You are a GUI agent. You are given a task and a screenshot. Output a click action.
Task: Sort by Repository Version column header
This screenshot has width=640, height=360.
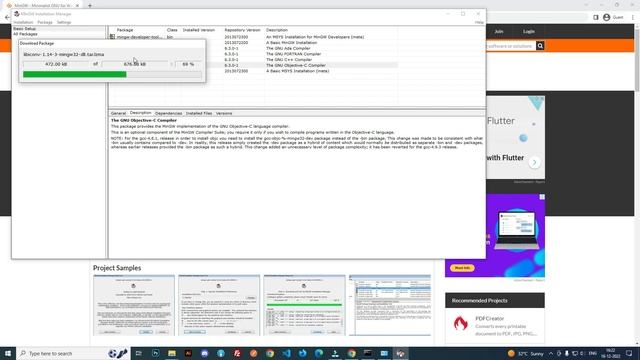(242, 30)
